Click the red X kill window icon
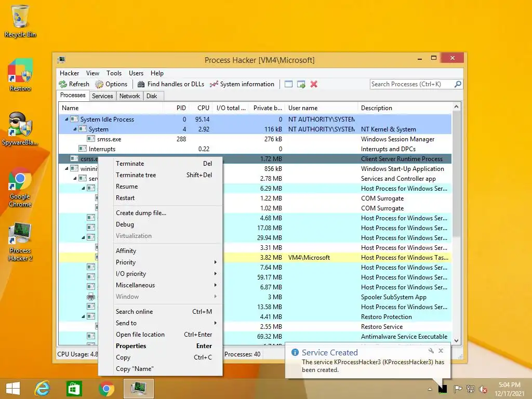 [x=314, y=84]
